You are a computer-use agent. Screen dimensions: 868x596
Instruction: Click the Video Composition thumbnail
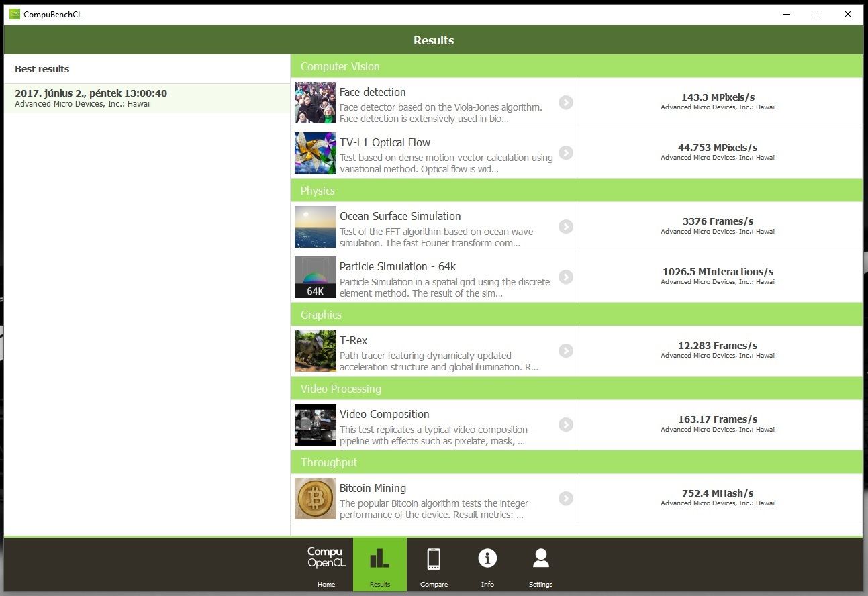point(316,425)
